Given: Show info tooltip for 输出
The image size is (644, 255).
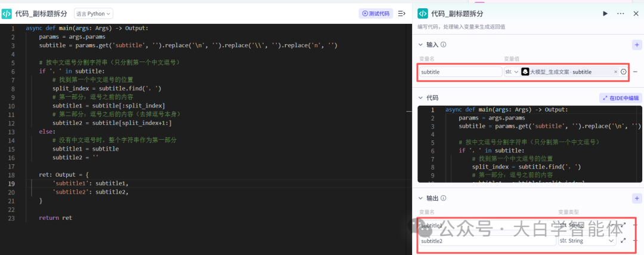Looking at the screenshot, I should click(444, 198).
